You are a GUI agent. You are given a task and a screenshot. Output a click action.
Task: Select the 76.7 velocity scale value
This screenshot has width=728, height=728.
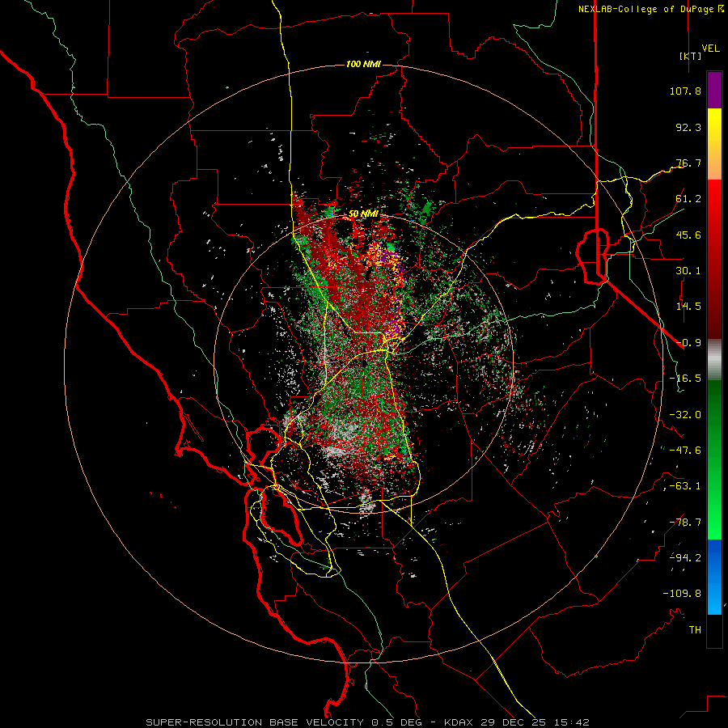(x=688, y=163)
